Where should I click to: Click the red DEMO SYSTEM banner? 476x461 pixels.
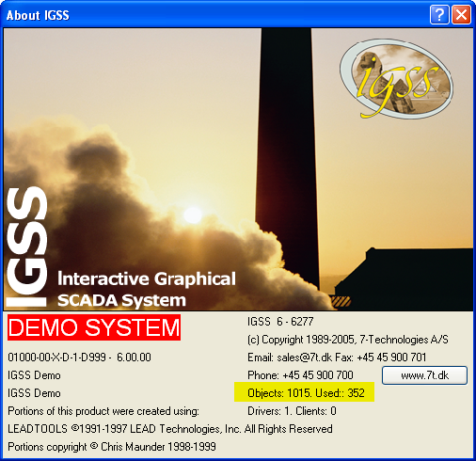[x=94, y=327]
